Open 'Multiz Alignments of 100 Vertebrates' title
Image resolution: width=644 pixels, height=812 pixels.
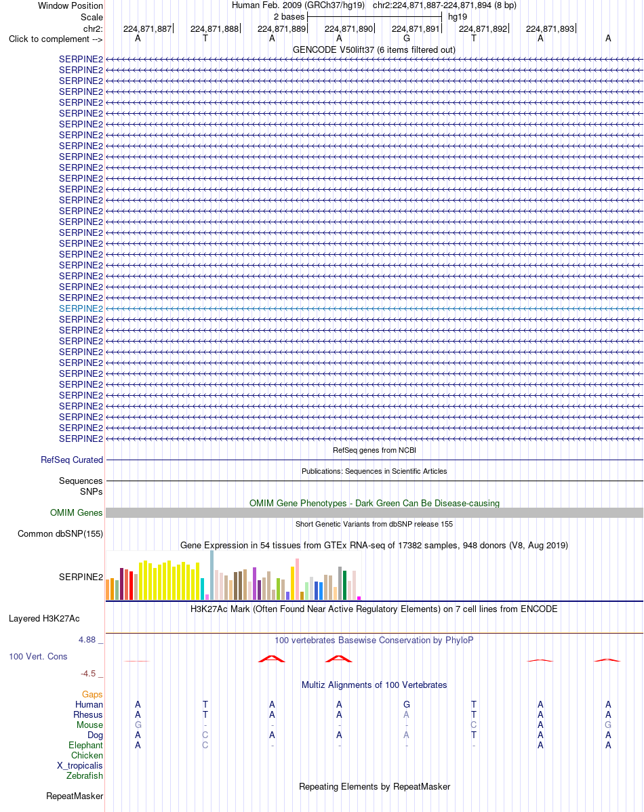[x=374, y=685]
